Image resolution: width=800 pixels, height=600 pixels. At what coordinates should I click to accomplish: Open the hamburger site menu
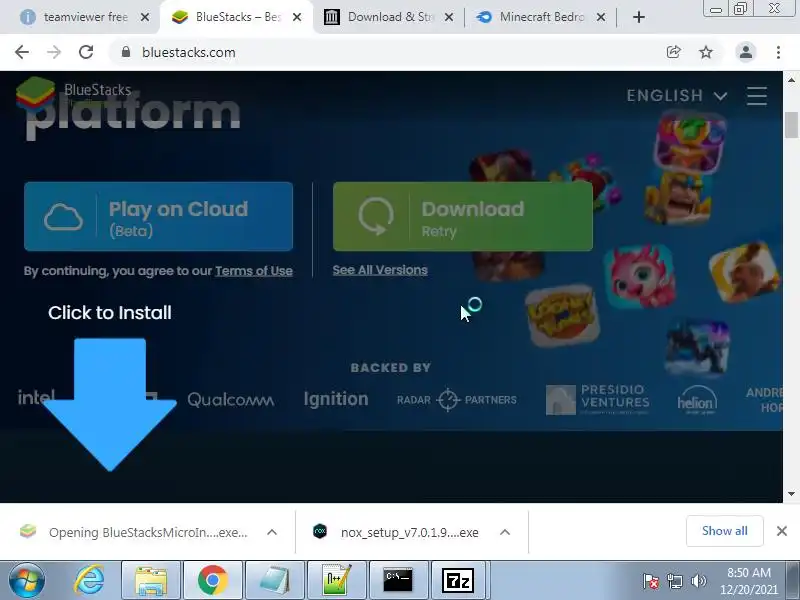pyautogui.click(x=757, y=96)
